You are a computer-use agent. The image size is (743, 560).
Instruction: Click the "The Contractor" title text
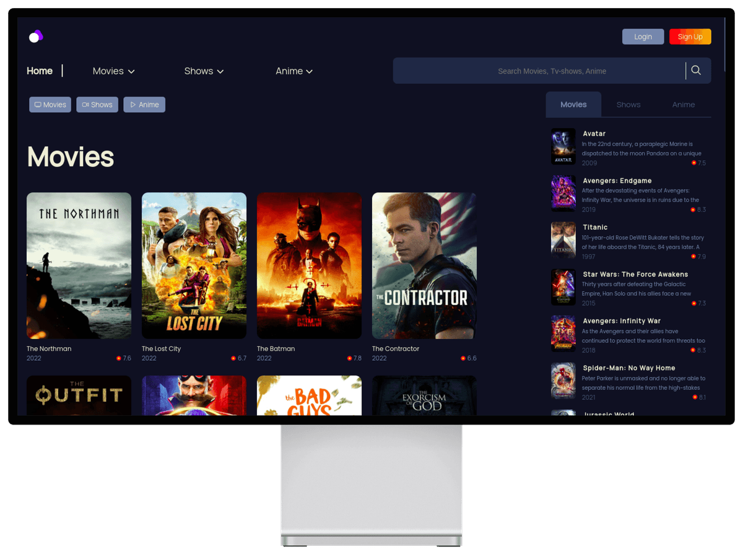click(x=396, y=349)
